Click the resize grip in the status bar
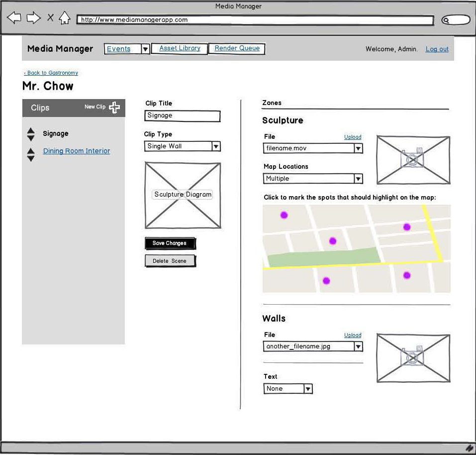The image size is (476, 455). click(x=470, y=448)
